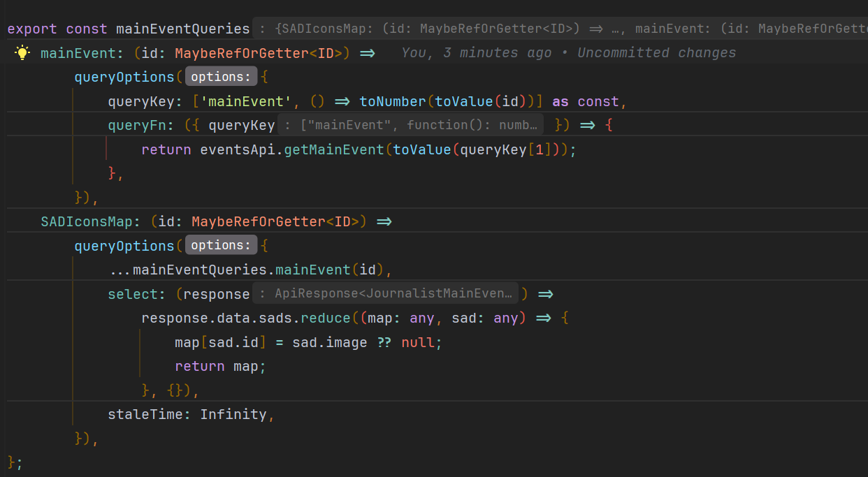The width and height of the screenshot is (868, 477).
Task: Click the 'SADIconsMap' property name in the code
Action: (87, 221)
